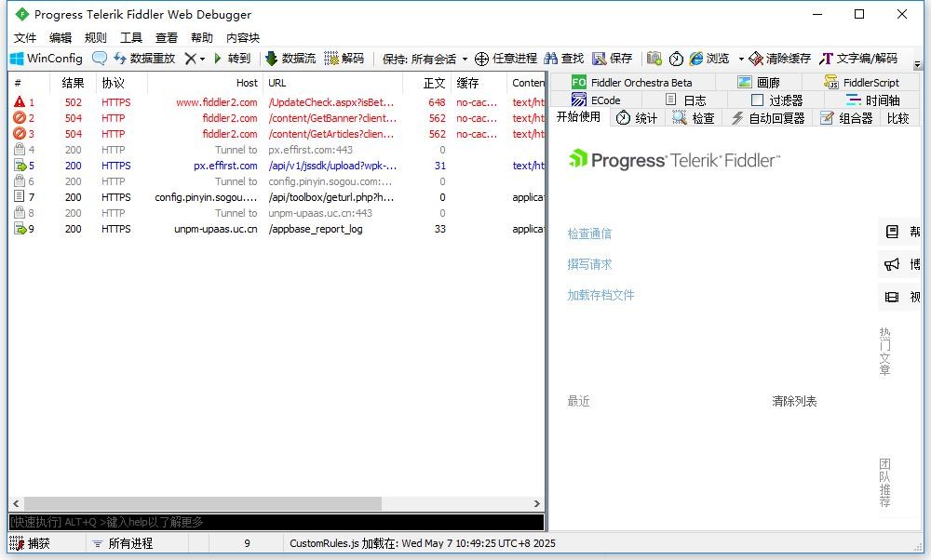Click the 加载存档文件 link
The height and width of the screenshot is (560, 931).
click(600, 296)
